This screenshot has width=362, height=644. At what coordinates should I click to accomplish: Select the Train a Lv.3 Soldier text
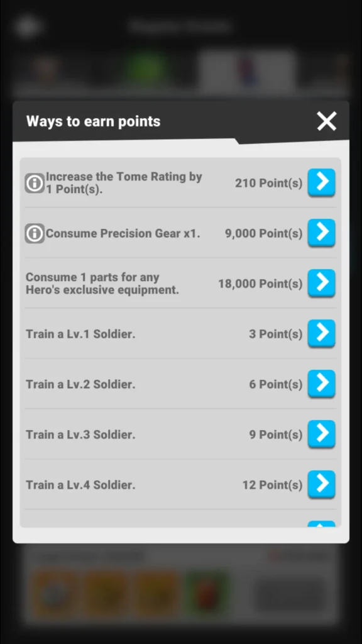point(80,435)
